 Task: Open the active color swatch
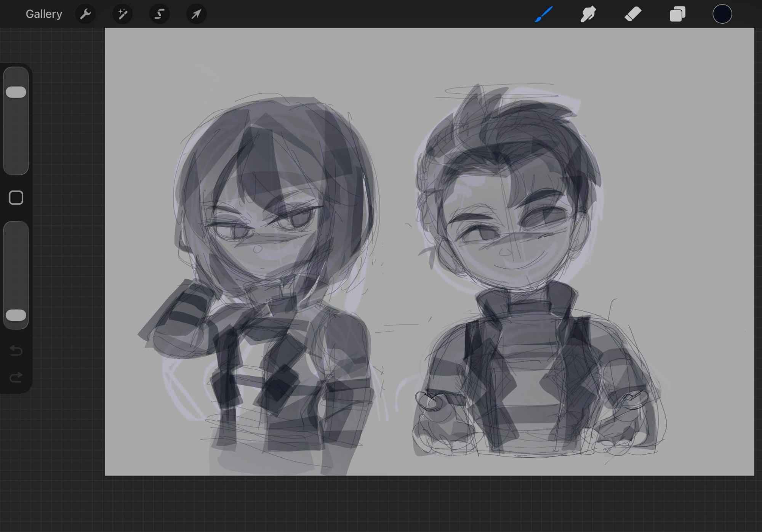pyautogui.click(x=722, y=14)
